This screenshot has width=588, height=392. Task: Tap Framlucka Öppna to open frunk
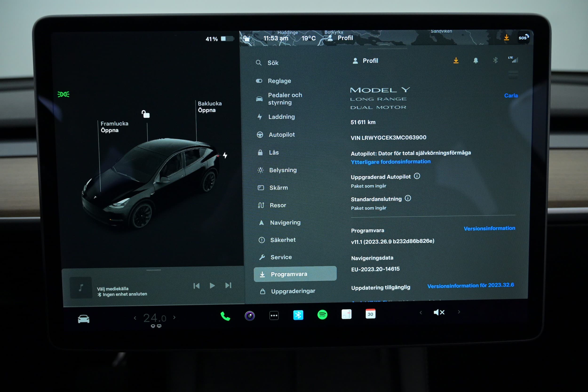coord(114,127)
